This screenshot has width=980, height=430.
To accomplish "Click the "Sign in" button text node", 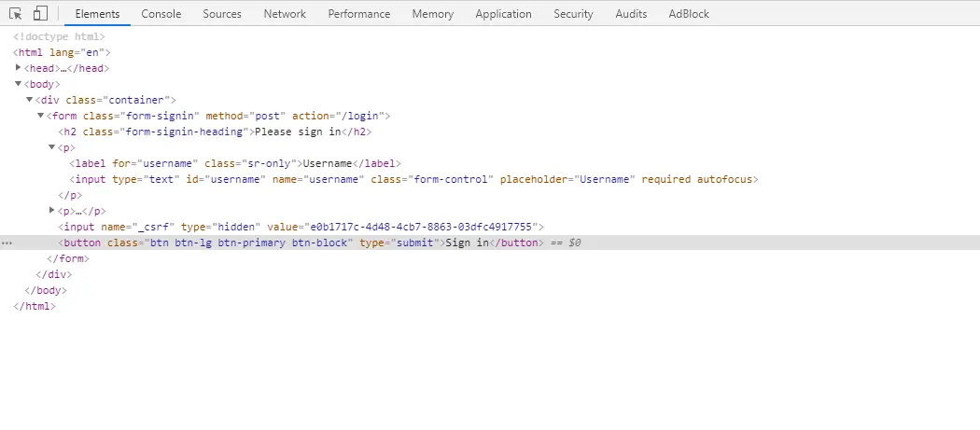I will tap(467, 243).
